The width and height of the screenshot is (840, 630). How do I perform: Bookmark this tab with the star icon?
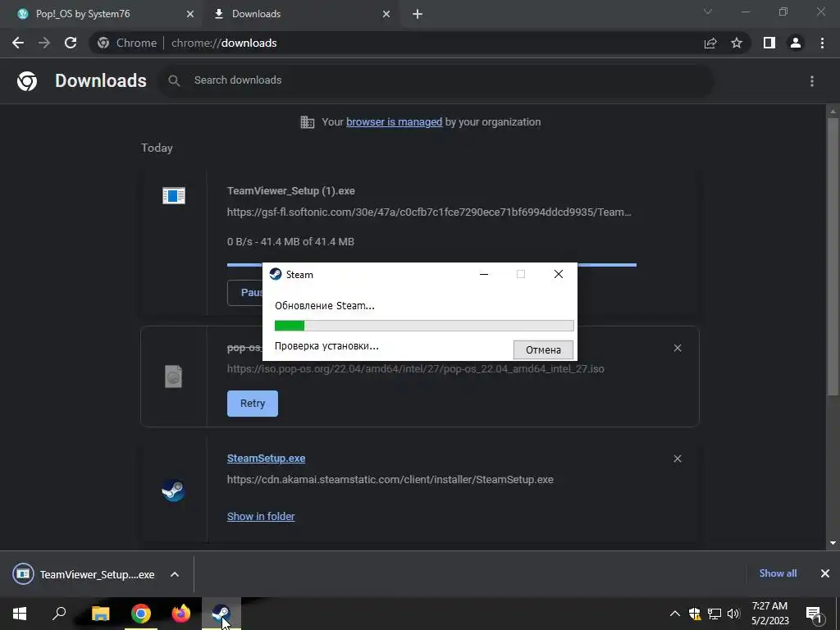pos(737,43)
